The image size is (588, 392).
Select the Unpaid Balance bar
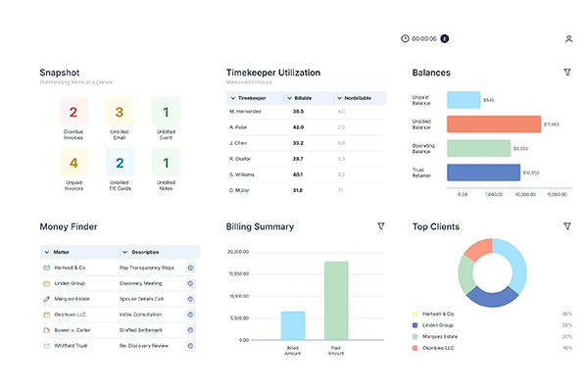pyautogui.click(x=464, y=100)
